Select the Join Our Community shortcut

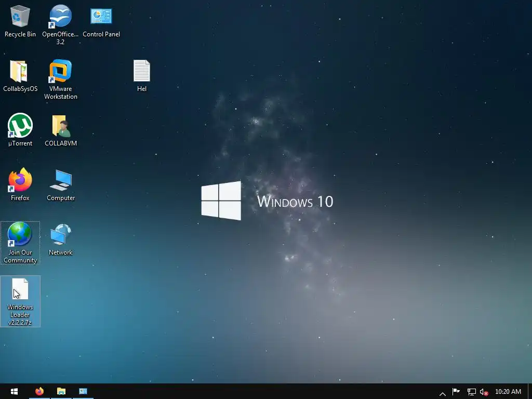click(x=20, y=243)
